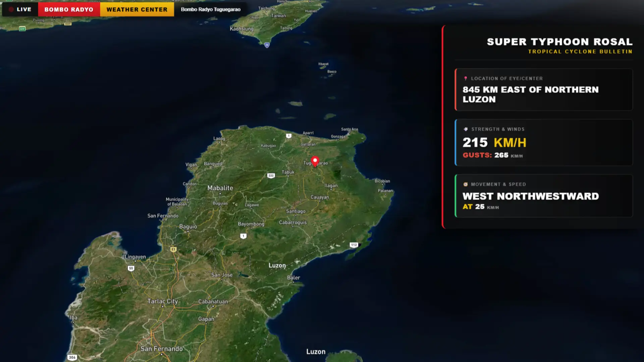
Task: Click the San Jose city label
Action: click(x=222, y=275)
